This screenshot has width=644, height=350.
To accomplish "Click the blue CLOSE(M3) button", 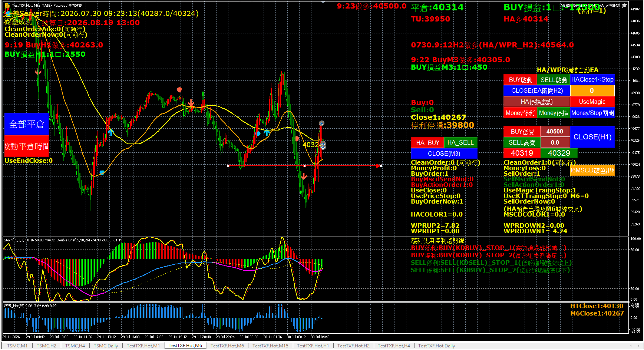I will (x=444, y=153).
